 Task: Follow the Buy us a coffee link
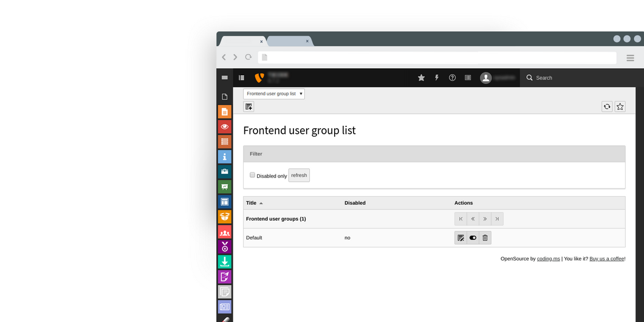(606, 259)
